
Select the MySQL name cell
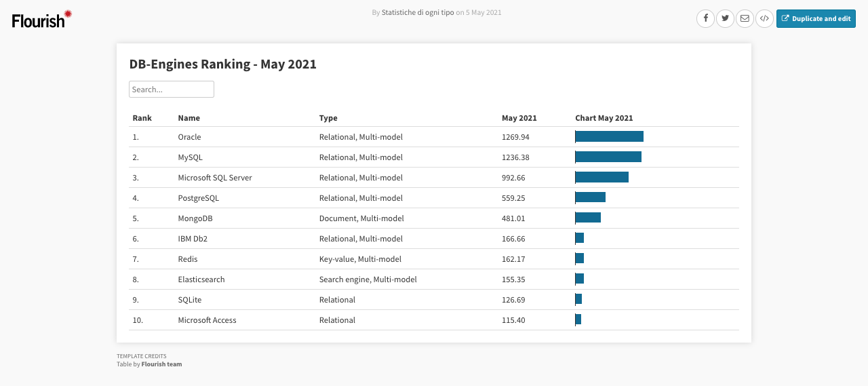coord(191,157)
